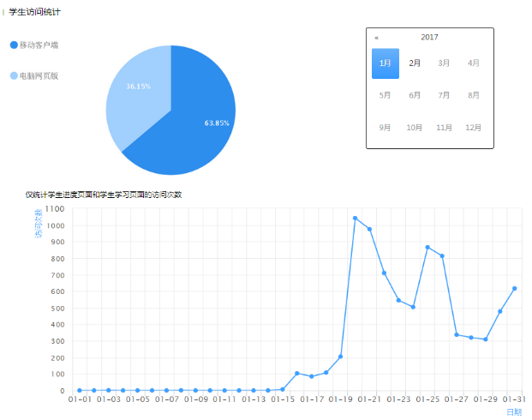532x420 pixels.
Task: Click the data point on 01-15
Action: (283, 389)
